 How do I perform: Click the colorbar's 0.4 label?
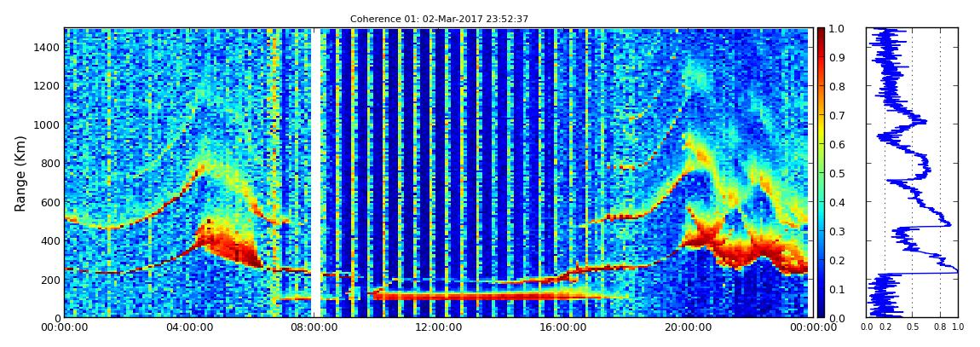coord(836,203)
